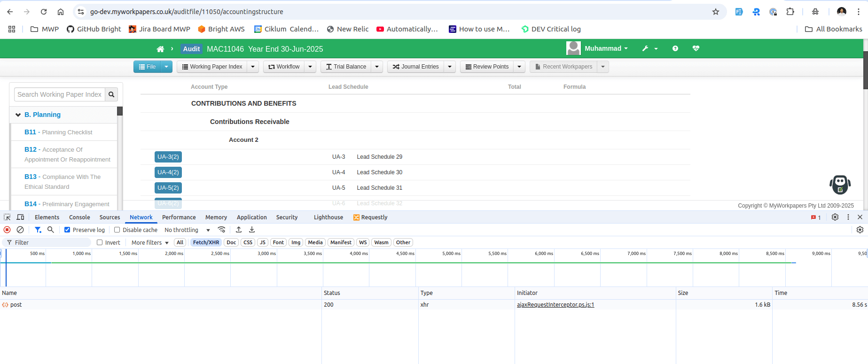Open the Lighthouse tab

pos(328,217)
